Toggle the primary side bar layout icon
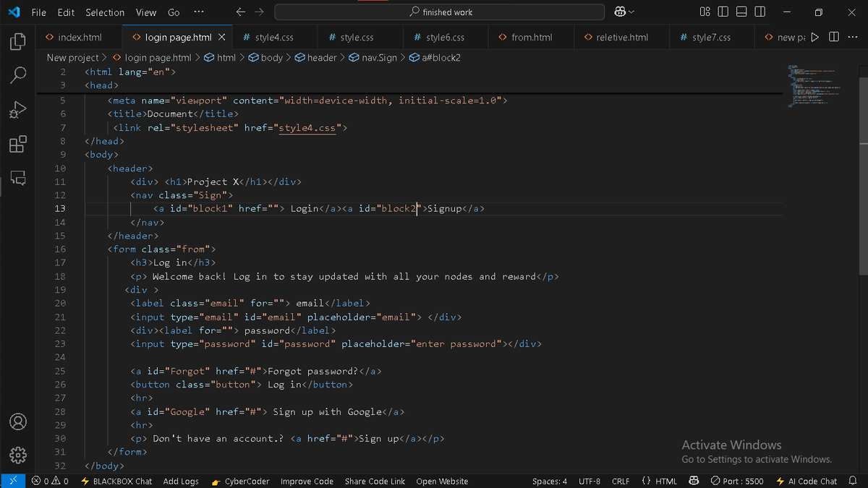This screenshot has width=868, height=488. tap(723, 12)
